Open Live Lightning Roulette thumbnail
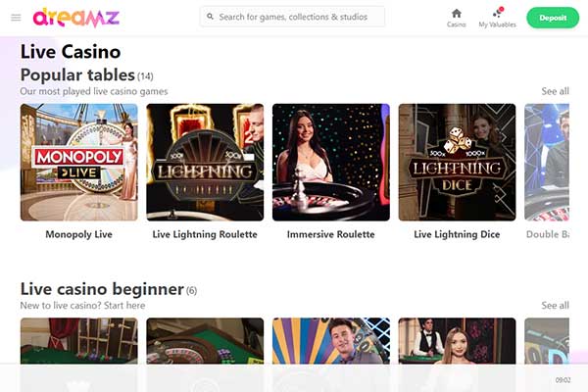 tap(205, 163)
